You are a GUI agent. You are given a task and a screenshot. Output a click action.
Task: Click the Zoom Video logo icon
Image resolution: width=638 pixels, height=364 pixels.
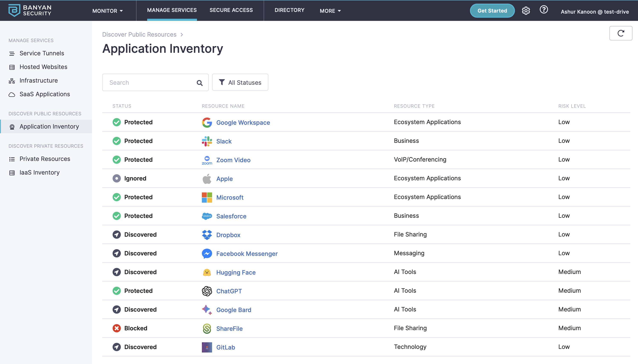(x=207, y=160)
